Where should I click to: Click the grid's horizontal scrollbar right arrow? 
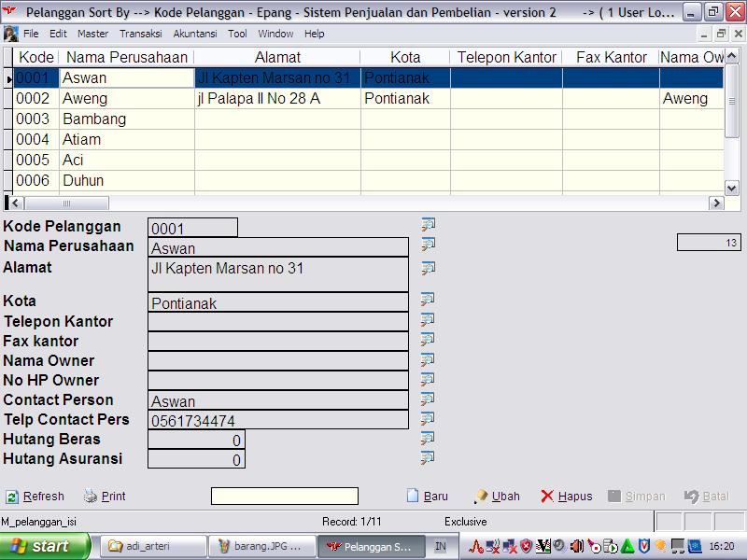pos(717,203)
